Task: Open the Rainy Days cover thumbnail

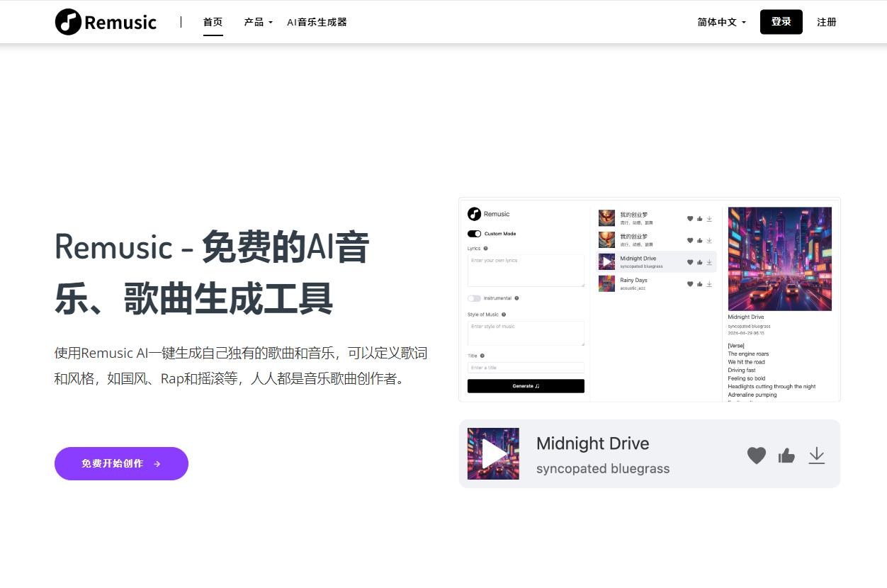Action: [x=606, y=283]
